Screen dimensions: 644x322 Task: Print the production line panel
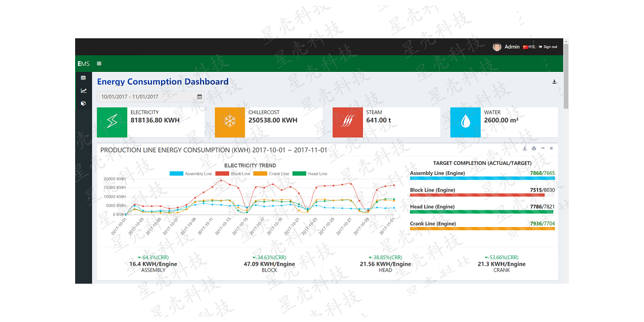[534, 148]
